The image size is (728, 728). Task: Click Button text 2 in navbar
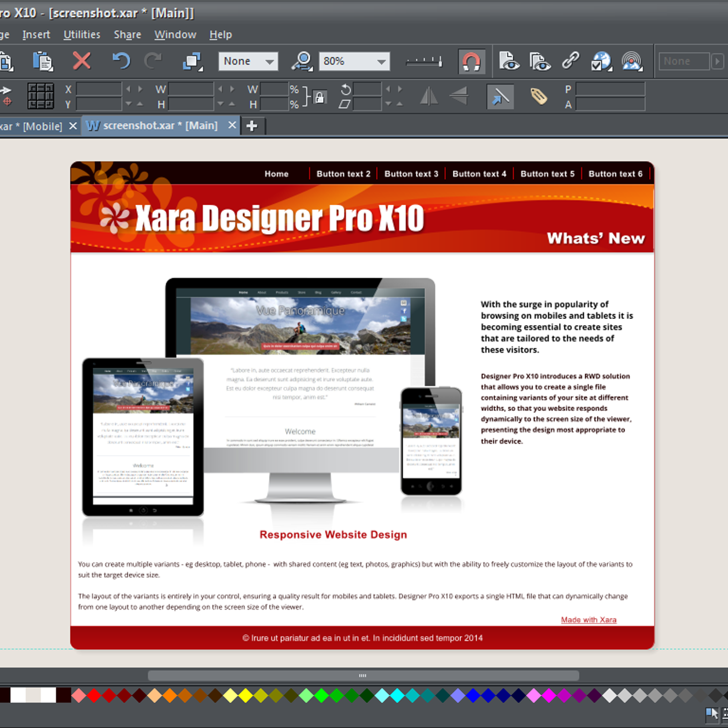[x=344, y=174]
